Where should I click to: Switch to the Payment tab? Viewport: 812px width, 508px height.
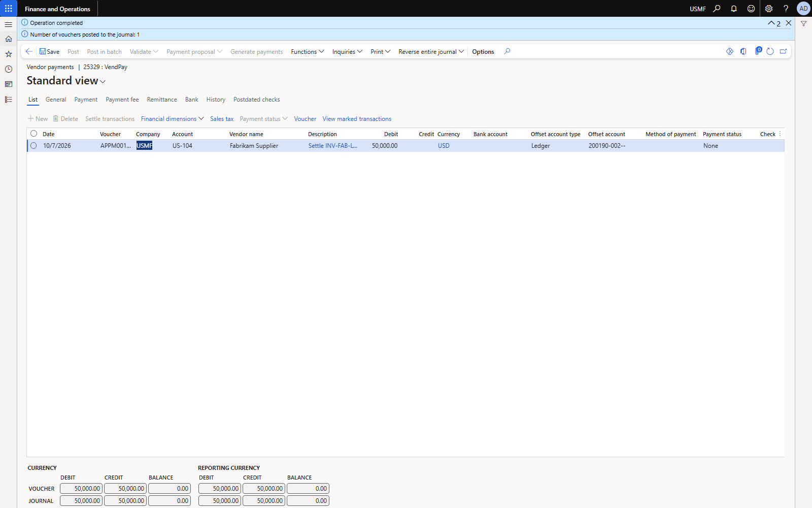(x=86, y=100)
